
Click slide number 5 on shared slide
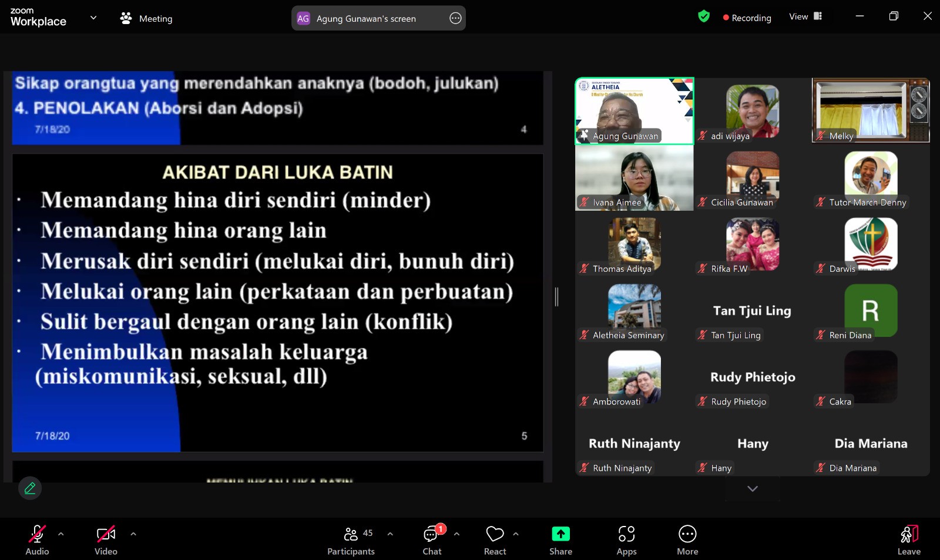(524, 436)
